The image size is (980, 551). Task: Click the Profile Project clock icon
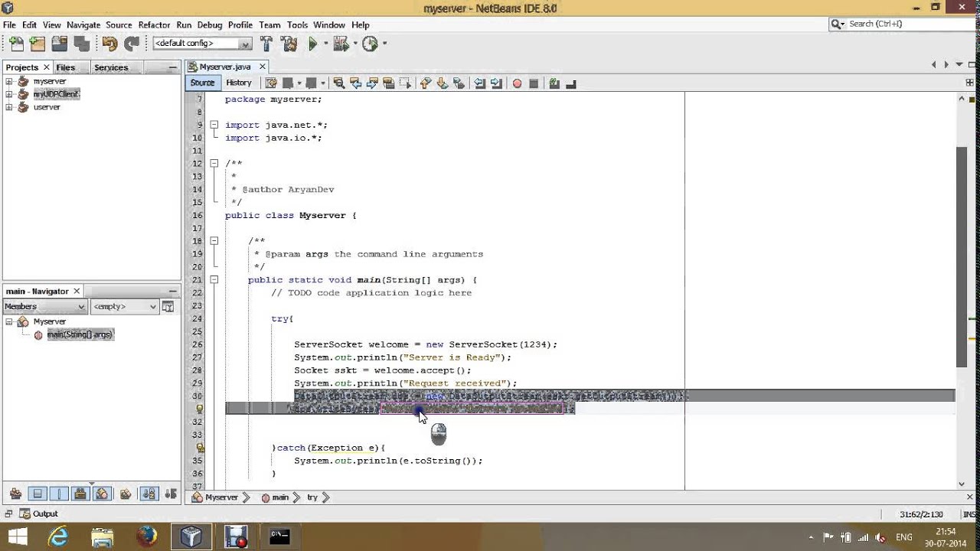coord(370,44)
